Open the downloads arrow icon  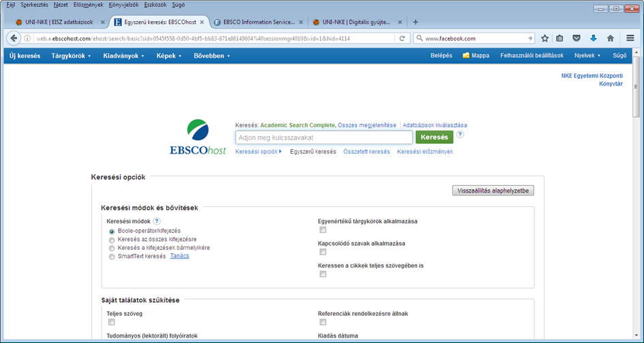(593, 38)
